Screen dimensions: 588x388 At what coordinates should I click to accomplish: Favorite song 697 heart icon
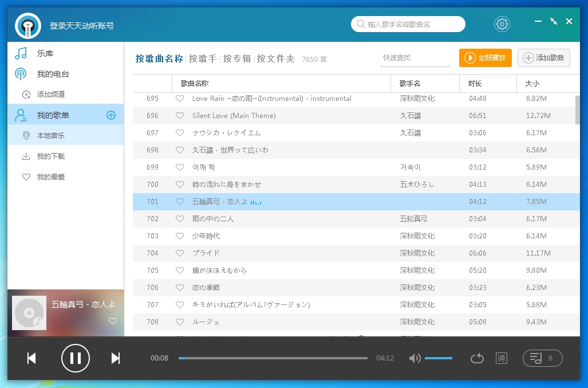click(x=180, y=133)
